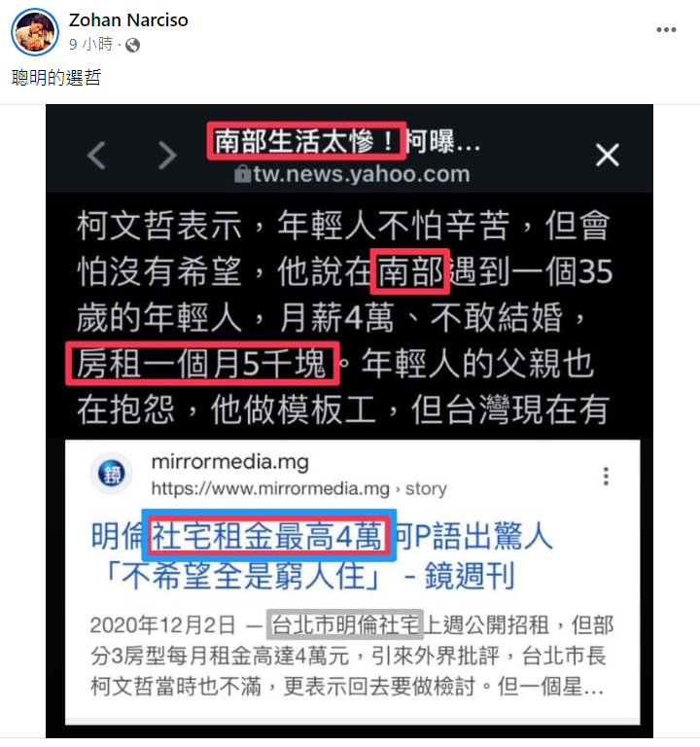Image resolution: width=700 pixels, height=747 pixels.
Task: Open Zohan Narciso's profile picture
Action: click(x=35, y=32)
